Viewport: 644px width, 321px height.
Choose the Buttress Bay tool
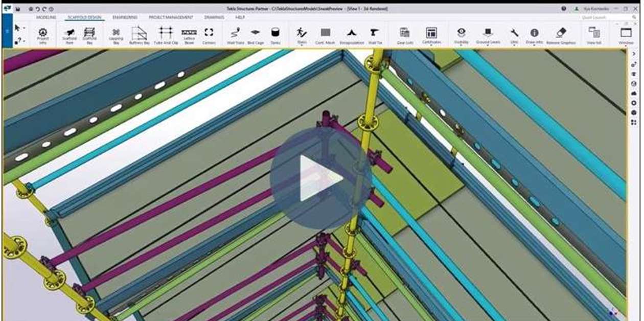tap(139, 36)
